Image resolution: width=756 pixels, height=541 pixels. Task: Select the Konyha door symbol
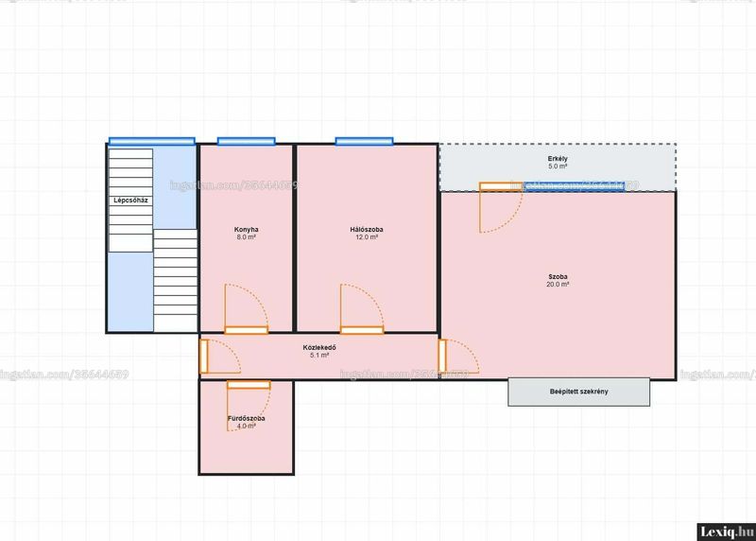(247, 309)
